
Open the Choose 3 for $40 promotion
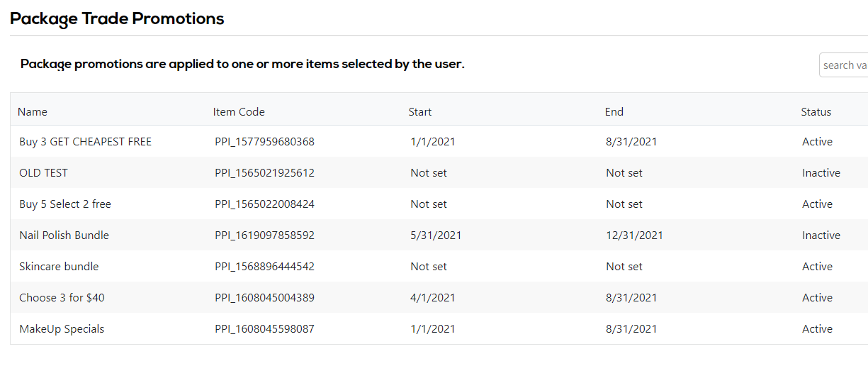pos(62,297)
